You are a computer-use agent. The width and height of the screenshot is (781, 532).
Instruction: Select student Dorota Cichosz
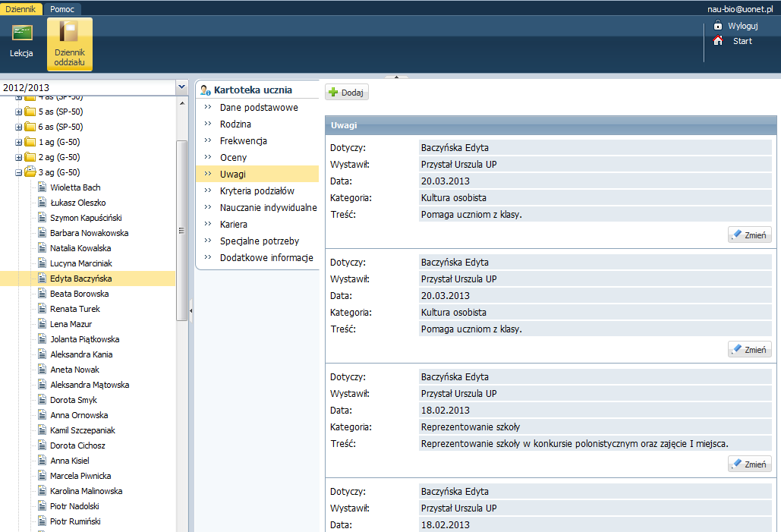tap(77, 445)
